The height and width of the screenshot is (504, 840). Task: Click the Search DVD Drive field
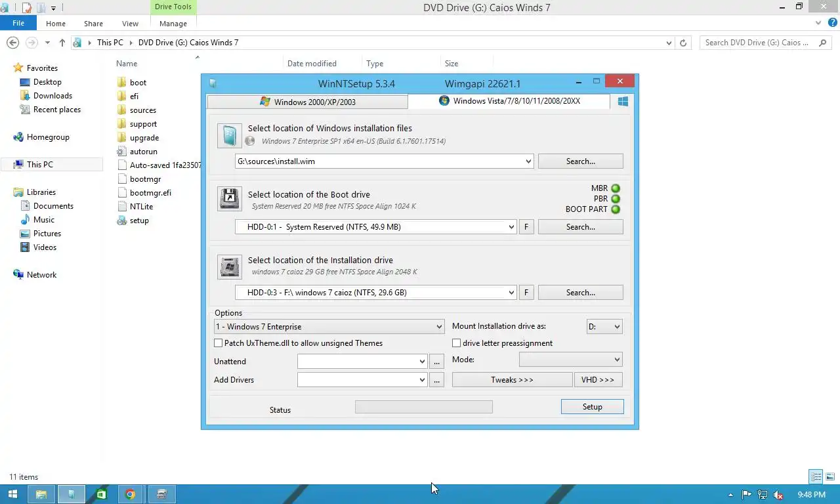click(x=765, y=43)
